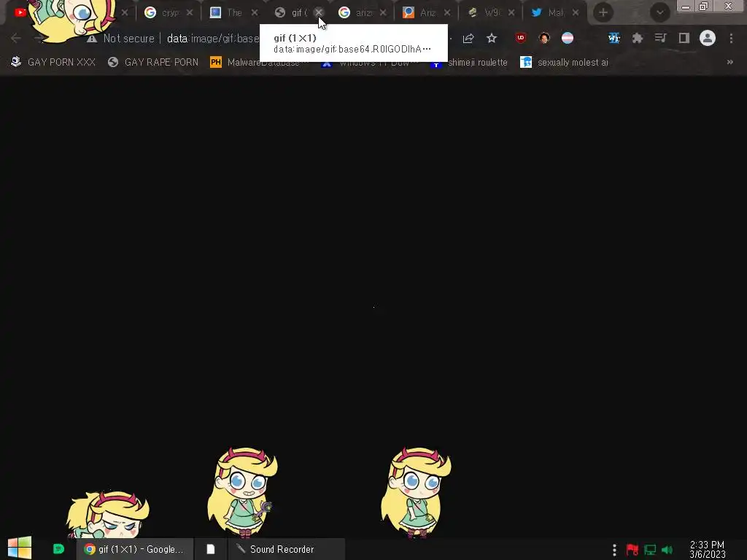Viewport: 747px width, 560px height.
Task: Open the Chrome profile avatar
Action: tap(708, 38)
